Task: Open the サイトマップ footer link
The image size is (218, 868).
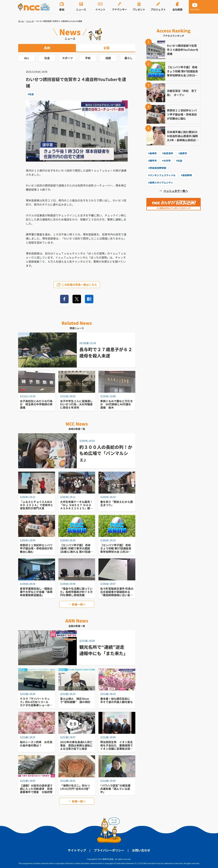Action: click(x=77, y=851)
